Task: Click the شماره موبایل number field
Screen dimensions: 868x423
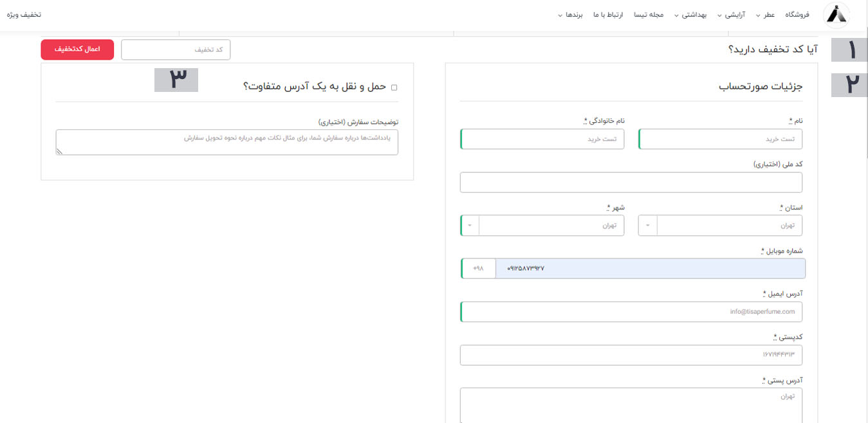Action: pos(650,269)
